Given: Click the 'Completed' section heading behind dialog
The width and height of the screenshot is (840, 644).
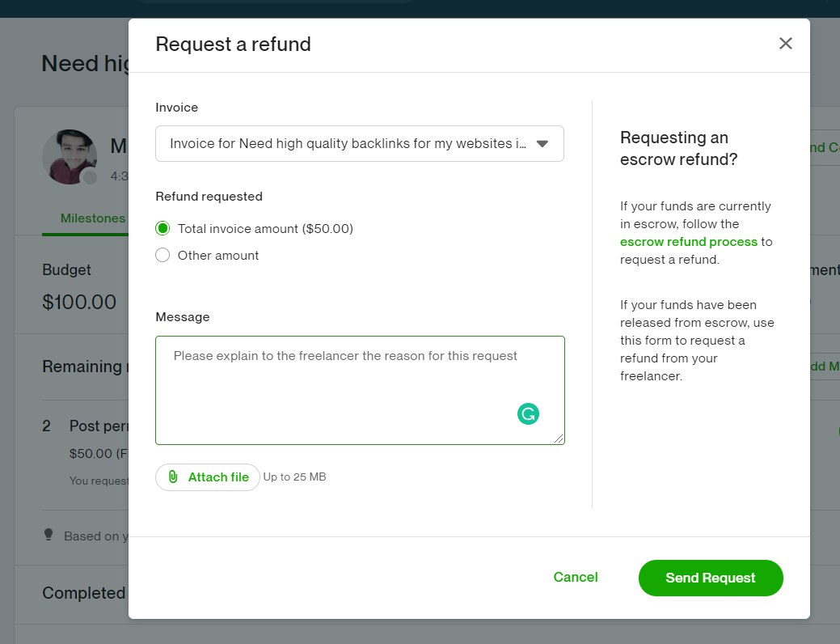Looking at the screenshot, I should point(83,592).
